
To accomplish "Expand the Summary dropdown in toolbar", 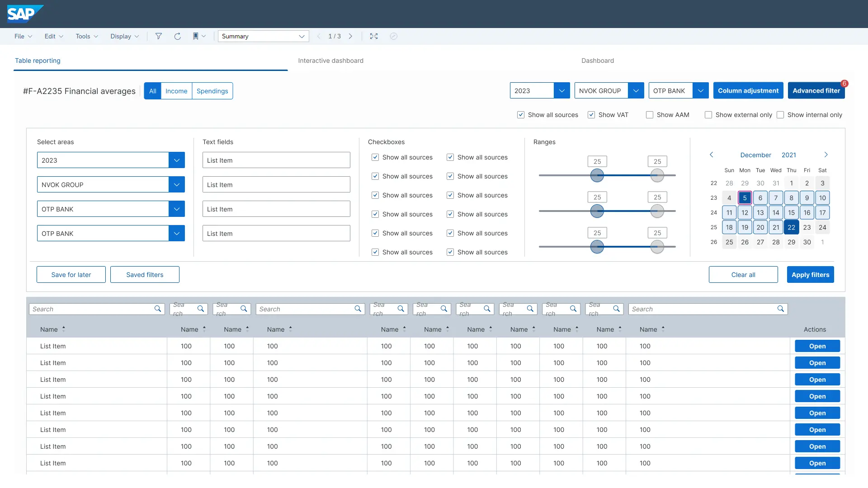I will 302,36.
